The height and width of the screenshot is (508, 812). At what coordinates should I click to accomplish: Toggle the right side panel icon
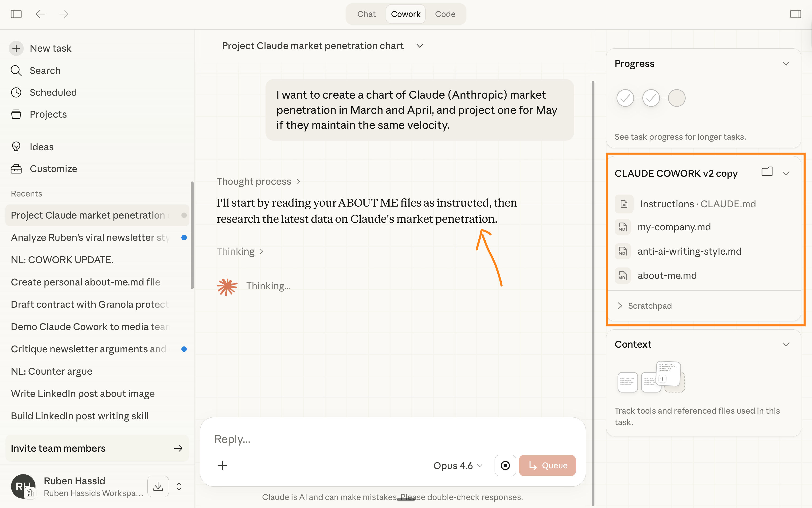[796, 14]
